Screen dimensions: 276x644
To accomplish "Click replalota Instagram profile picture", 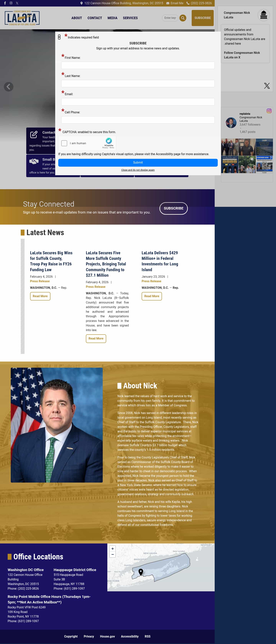I will tap(231, 123).
